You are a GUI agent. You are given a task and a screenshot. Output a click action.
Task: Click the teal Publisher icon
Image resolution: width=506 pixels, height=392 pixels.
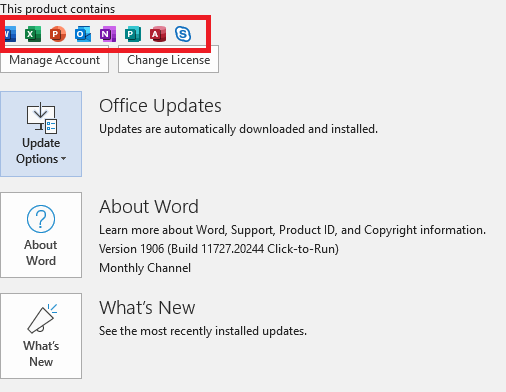tap(133, 34)
